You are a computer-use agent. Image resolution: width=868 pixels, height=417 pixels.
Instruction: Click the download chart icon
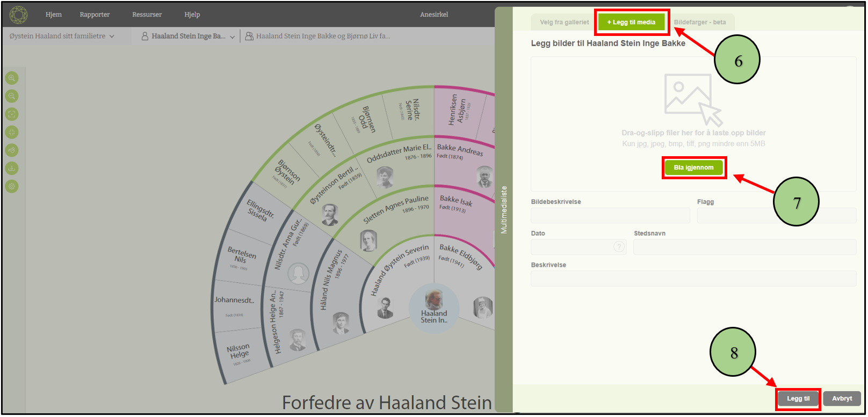(12, 169)
